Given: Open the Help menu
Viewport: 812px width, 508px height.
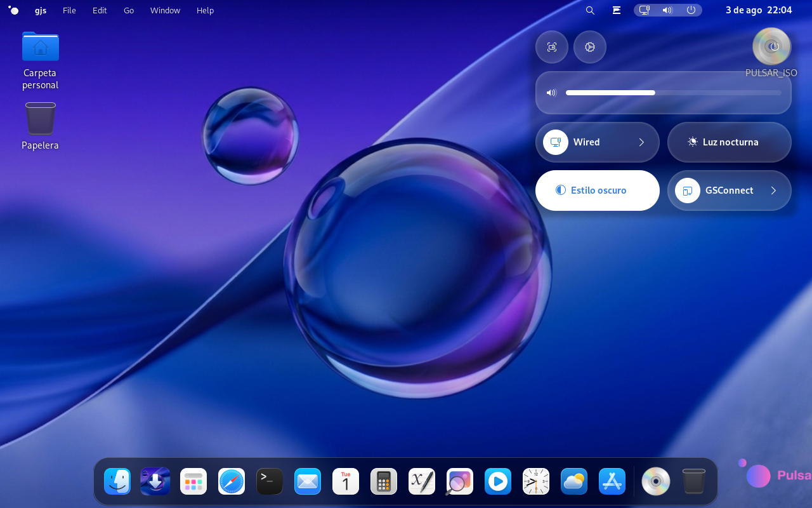Looking at the screenshot, I should 205,10.
